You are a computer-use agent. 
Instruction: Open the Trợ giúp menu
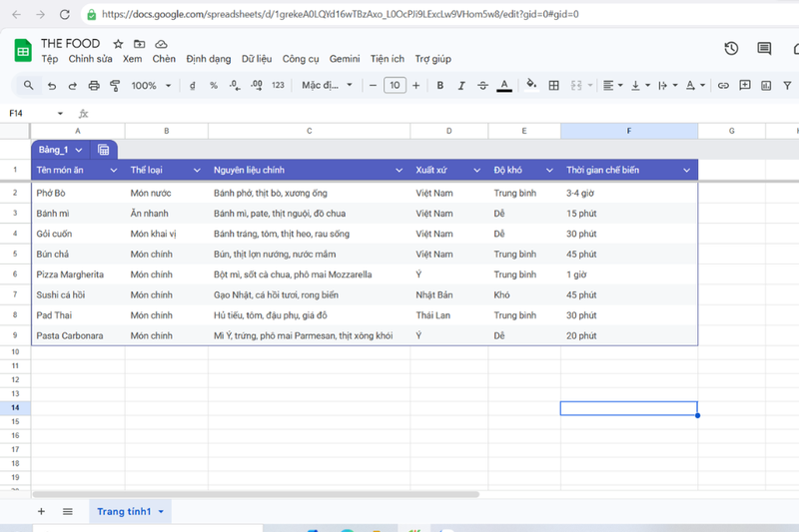432,59
